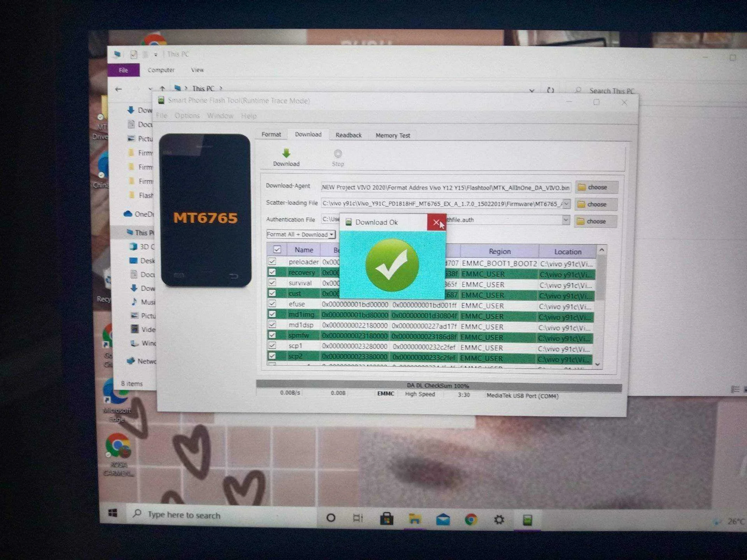
Task: Click scroll-down arrow of partition table
Action: pyautogui.click(x=598, y=364)
